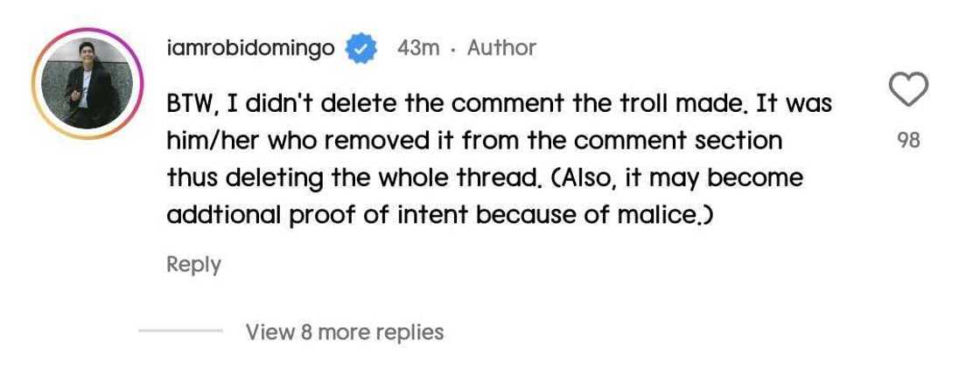Click the blue verified badge
Viewport: 980px width, 376px height.
tap(360, 48)
